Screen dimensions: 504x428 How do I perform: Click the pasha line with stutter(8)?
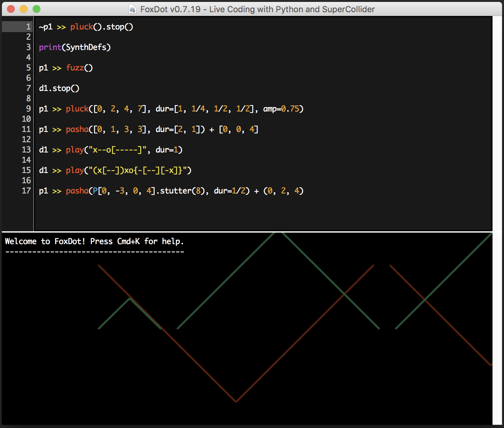pyautogui.click(x=171, y=191)
